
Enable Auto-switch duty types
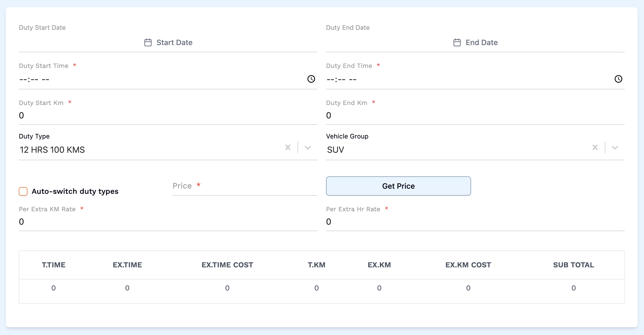point(23,191)
